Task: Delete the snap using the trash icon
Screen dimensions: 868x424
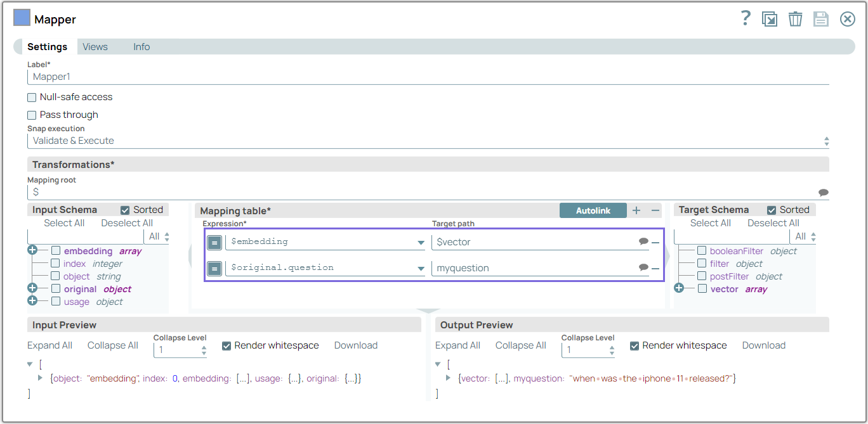Action: point(796,18)
